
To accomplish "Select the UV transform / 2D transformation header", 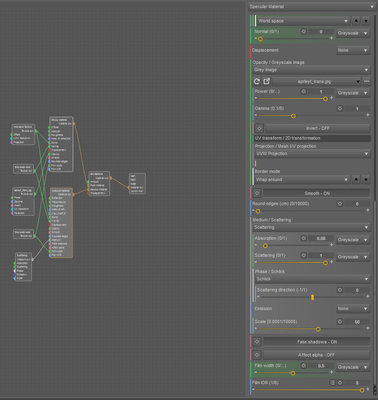I will coord(312,138).
